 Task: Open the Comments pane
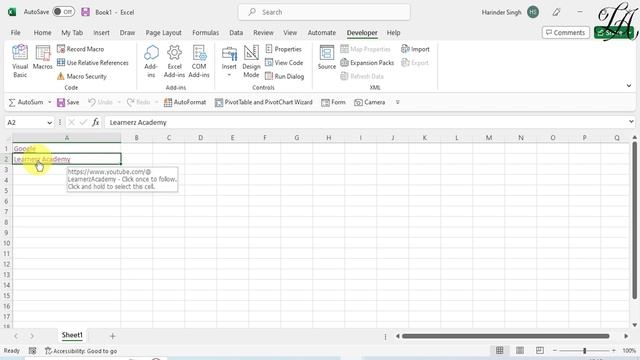click(x=565, y=33)
